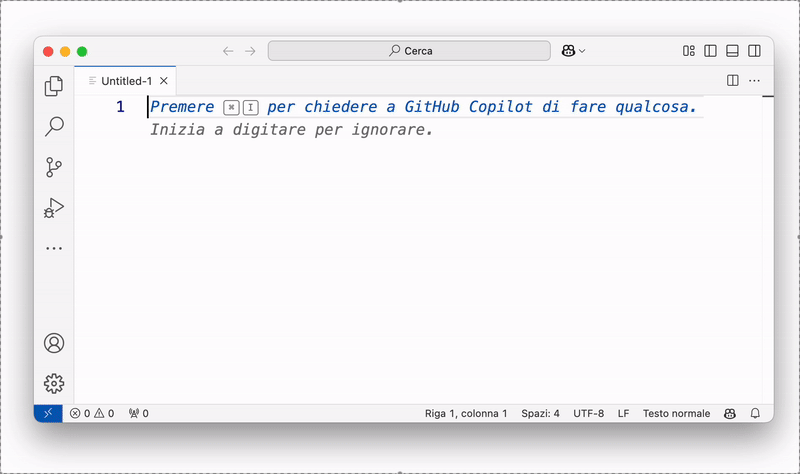Image resolution: width=800 pixels, height=474 pixels.
Task: Open the Copilot chat dropdown in title bar
Action: tap(574, 51)
